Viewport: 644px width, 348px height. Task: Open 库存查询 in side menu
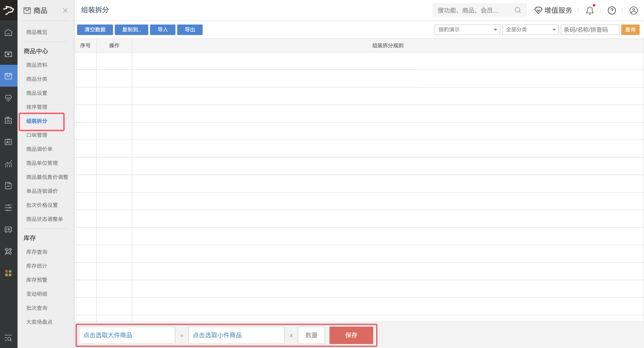[37, 252]
